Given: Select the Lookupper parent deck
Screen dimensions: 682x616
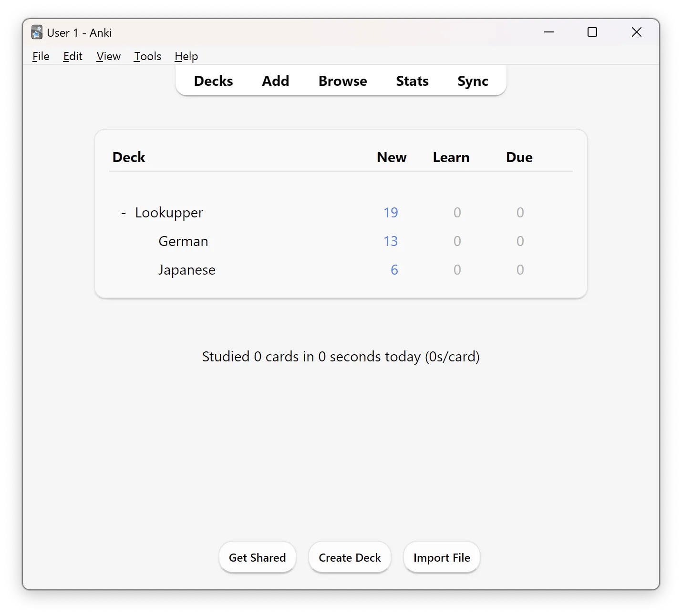Looking at the screenshot, I should coord(169,213).
